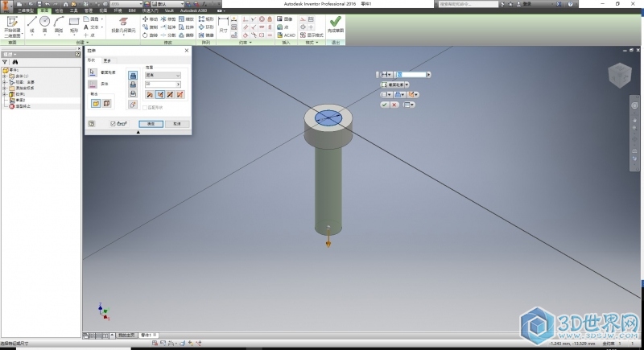The width and height of the screenshot is (644, 350).
Task: Click the search help text box
Action: click(469, 4)
